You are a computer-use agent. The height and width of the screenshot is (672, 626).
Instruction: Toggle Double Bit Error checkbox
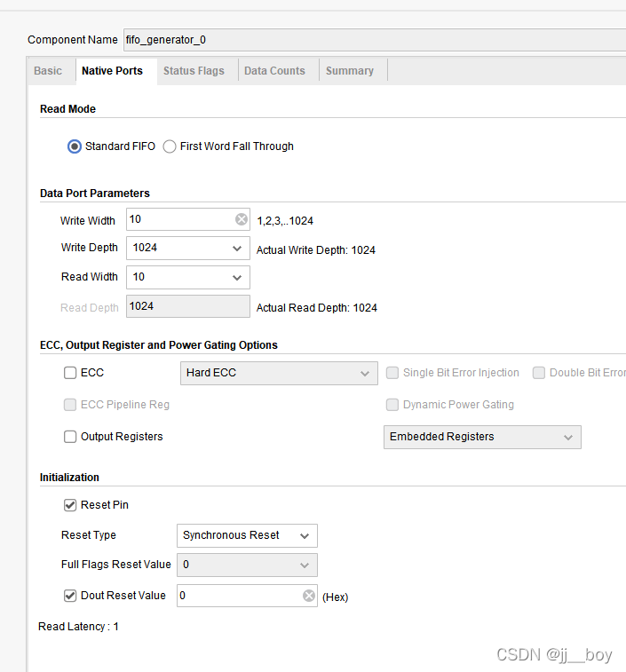point(538,373)
